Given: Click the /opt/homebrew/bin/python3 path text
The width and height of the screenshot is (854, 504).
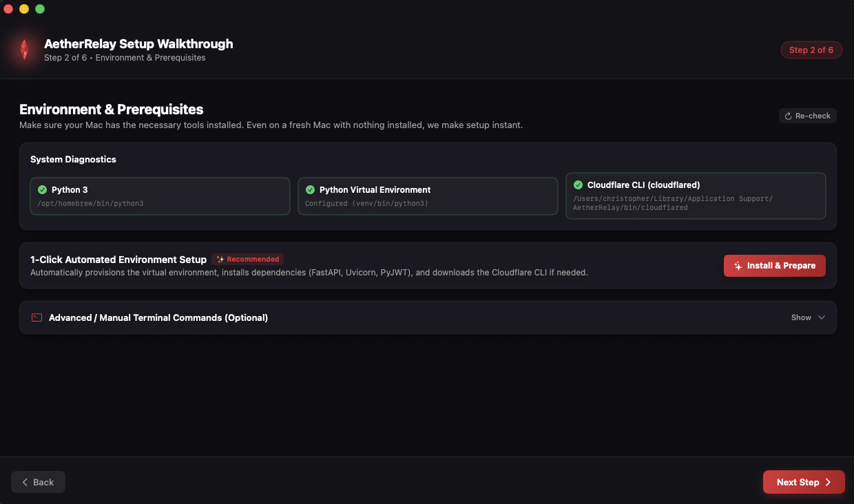Looking at the screenshot, I should (x=91, y=204).
